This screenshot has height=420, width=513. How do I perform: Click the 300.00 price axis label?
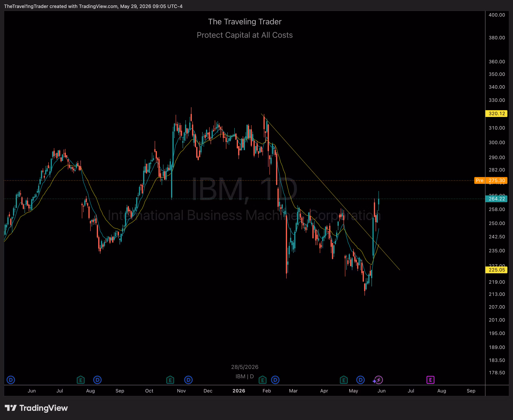pos(497,143)
